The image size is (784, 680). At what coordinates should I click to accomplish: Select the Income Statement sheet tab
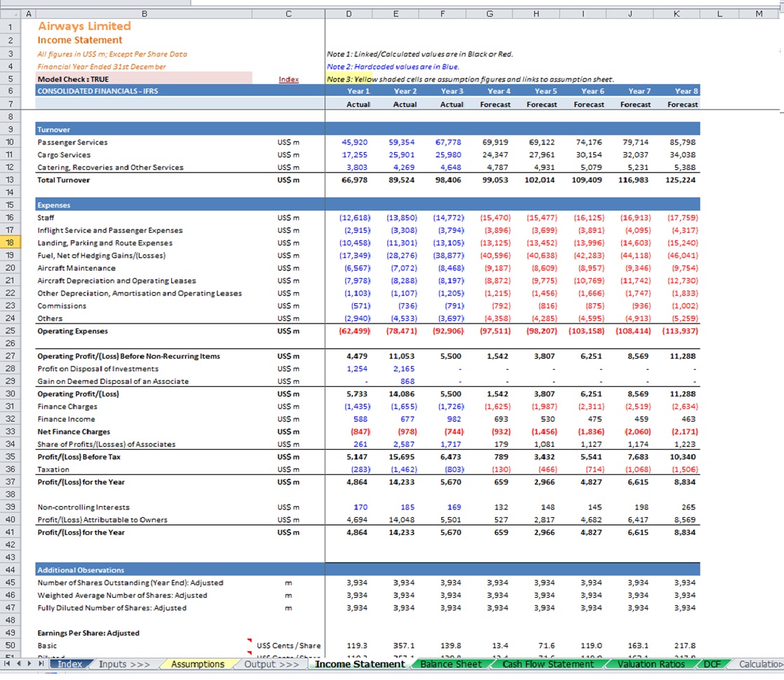360,664
